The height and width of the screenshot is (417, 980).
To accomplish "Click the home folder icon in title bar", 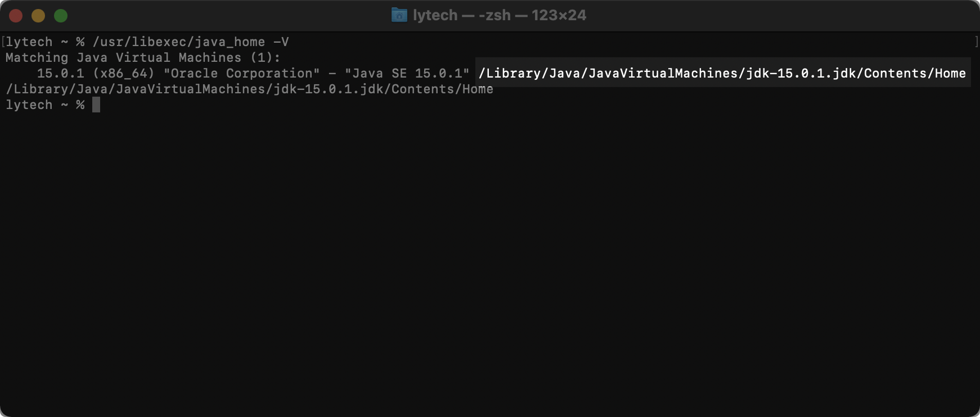I will [399, 15].
